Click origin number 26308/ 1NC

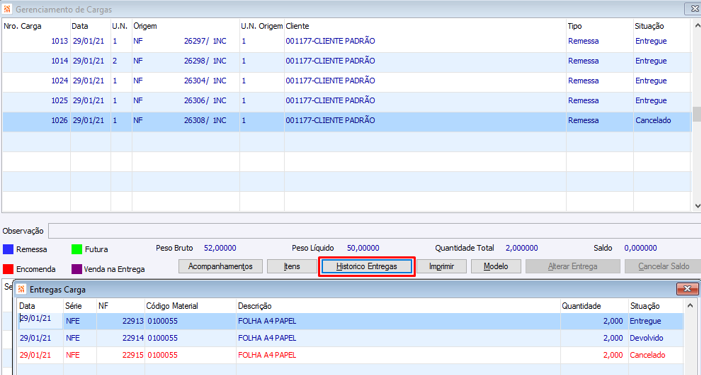pyautogui.click(x=205, y=121)
